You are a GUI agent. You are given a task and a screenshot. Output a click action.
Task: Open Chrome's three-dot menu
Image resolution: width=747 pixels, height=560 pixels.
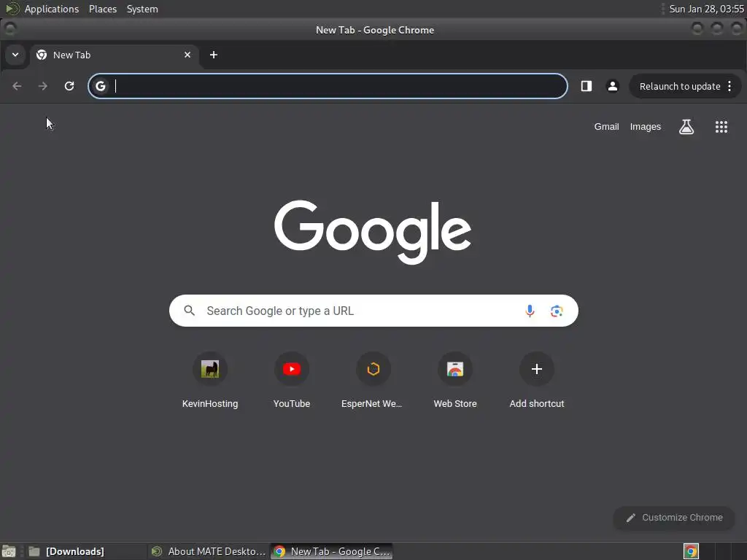tap(729, 86)
